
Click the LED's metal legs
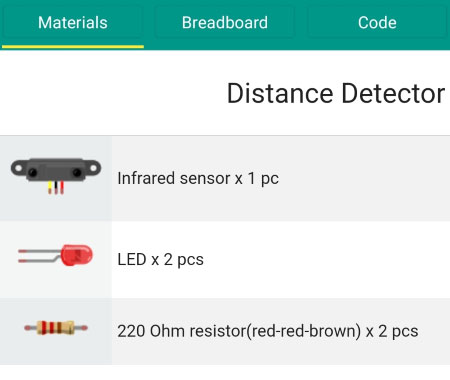(39, 256)
